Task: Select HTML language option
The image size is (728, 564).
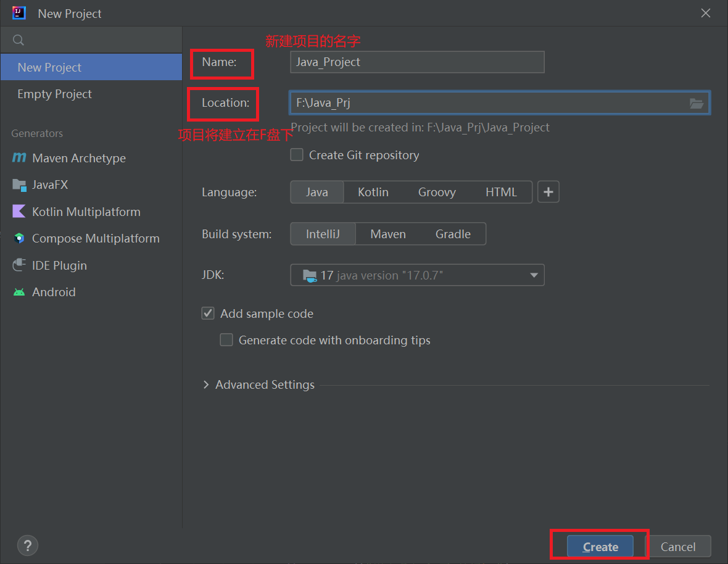Action: [502, 192]
